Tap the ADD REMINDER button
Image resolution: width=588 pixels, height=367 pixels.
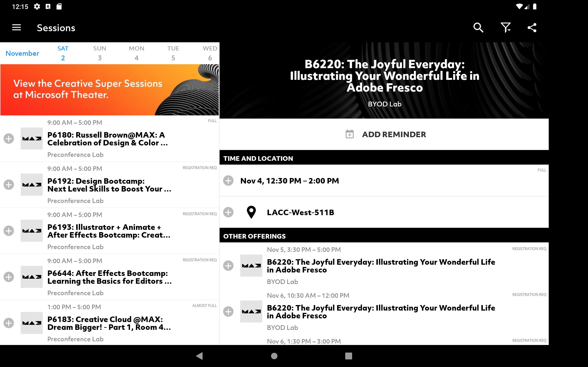(x=394, y=134)
